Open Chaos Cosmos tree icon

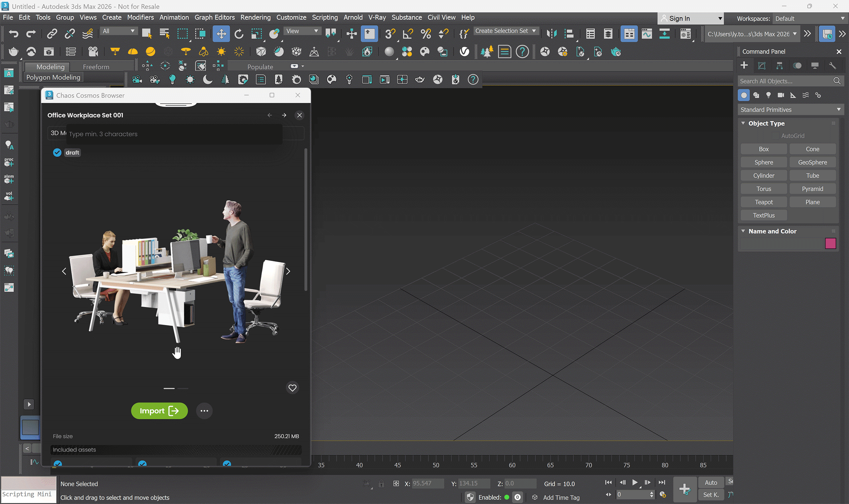tap(486, 52)
